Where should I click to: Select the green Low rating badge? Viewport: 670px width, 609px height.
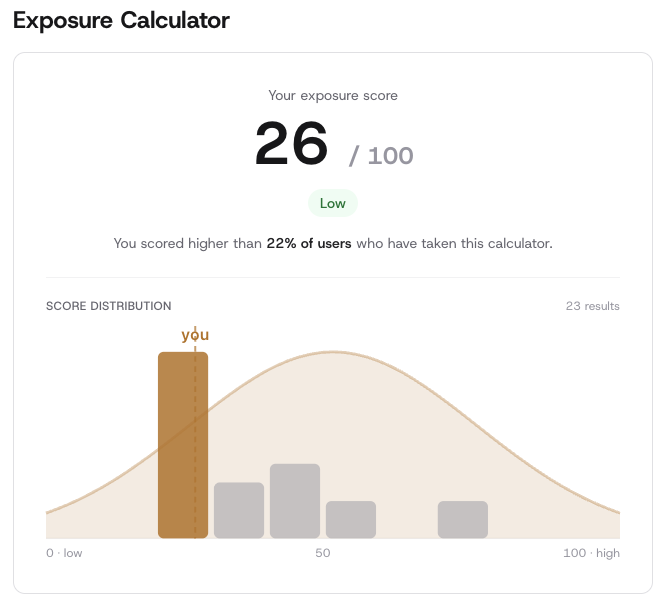333,204
